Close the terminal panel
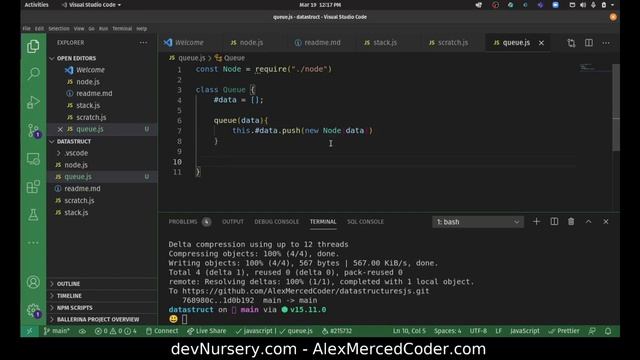 coord(606,221)
